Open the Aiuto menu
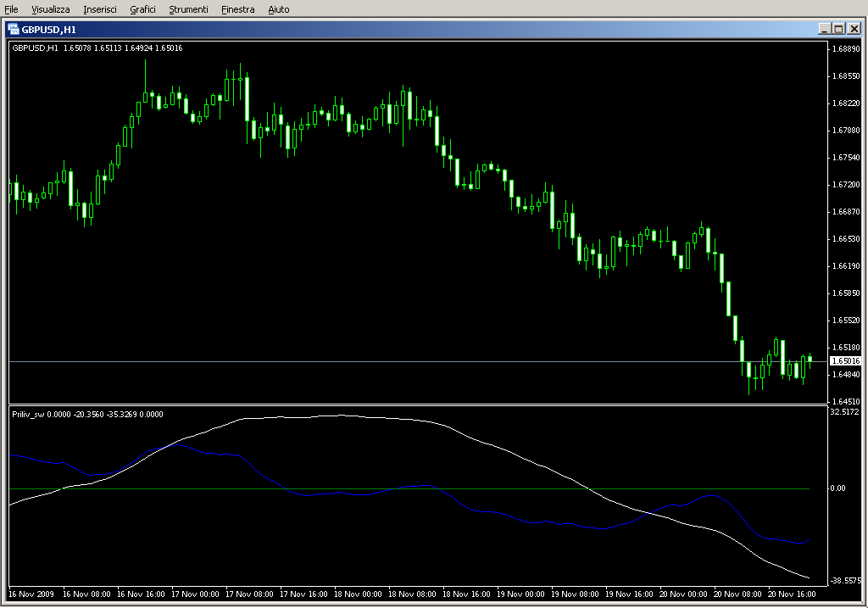Viewport: 868px width, 608px height. click(278, 9)
